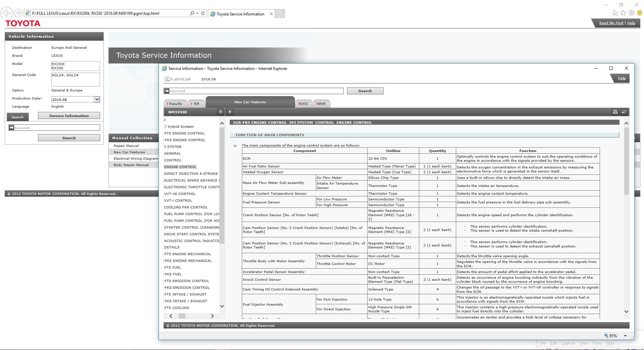The width and height of the screenshot is (644, 350).
Task: Click the Search button in the main window
Action: 69,138
